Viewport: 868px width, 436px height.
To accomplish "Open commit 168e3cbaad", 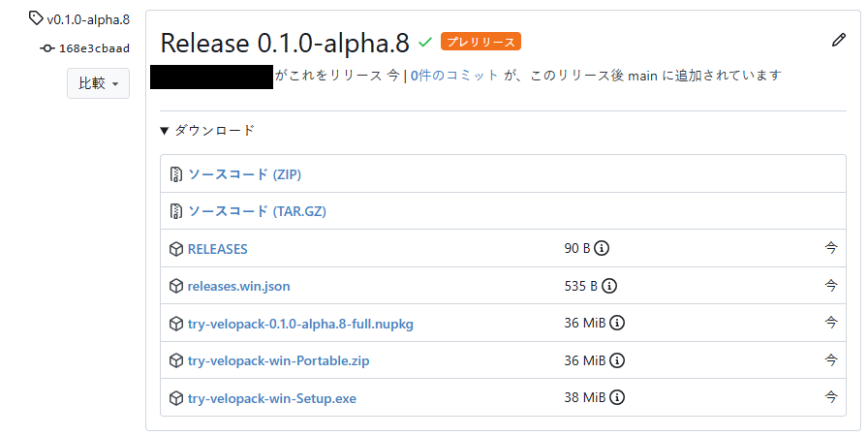I will click(x=93, y=47).
